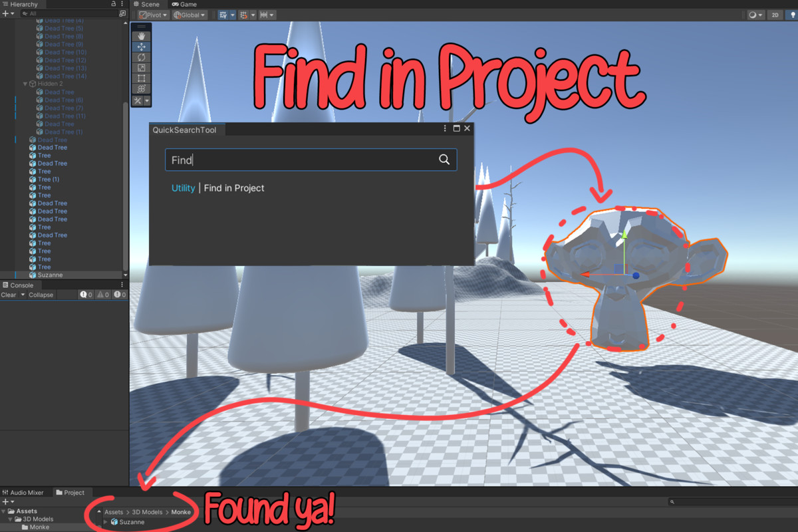
Task: Open the Project create (+) dropdown
Action: pyautogui.click(x=8, y=501)
